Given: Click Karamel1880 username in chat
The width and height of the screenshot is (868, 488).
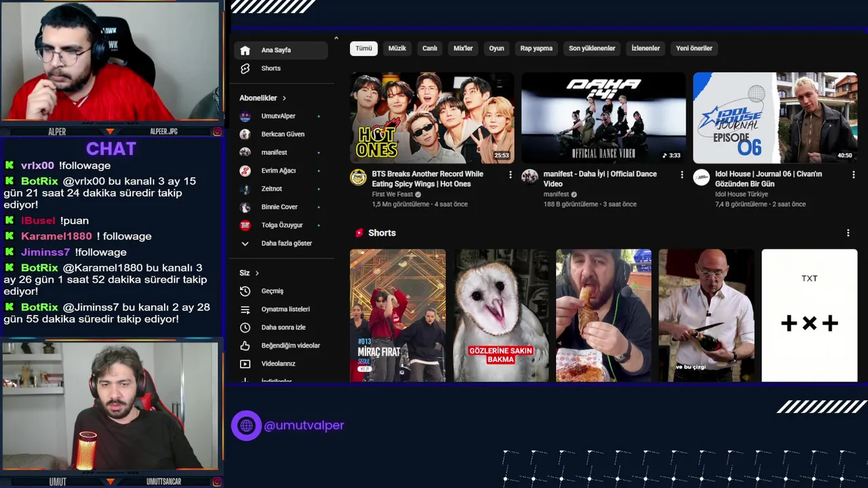Looking at the screenshot, I should coord(56,237).
